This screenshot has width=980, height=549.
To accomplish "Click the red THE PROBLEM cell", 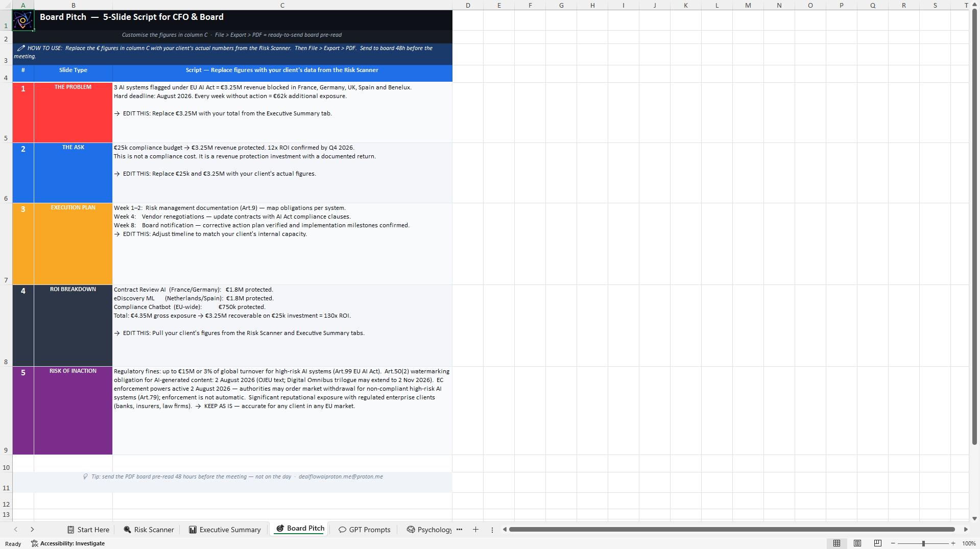I will pyautogui.click(x=73, y=112).
